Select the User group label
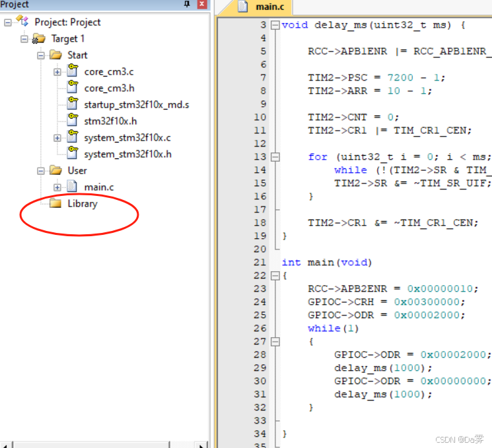The height and width of the screenshot is (448, 492). pyautogui.click(x=77, y=171)
